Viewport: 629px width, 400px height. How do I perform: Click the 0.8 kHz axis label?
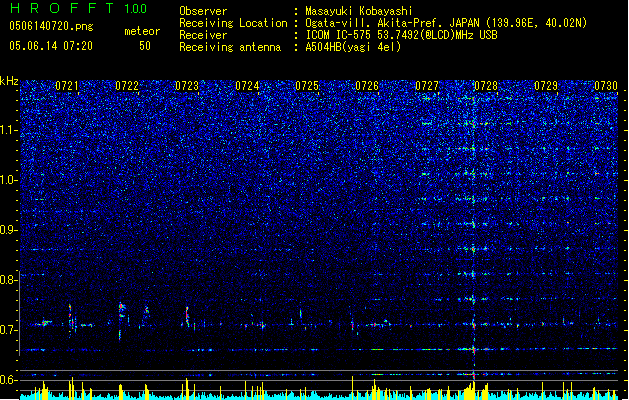(9, 280)
